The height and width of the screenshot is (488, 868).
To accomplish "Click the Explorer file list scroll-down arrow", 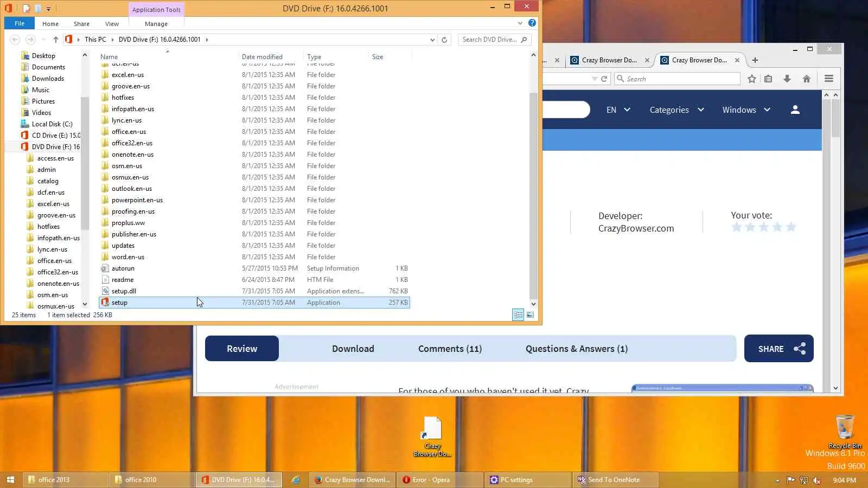I will 533,304.
